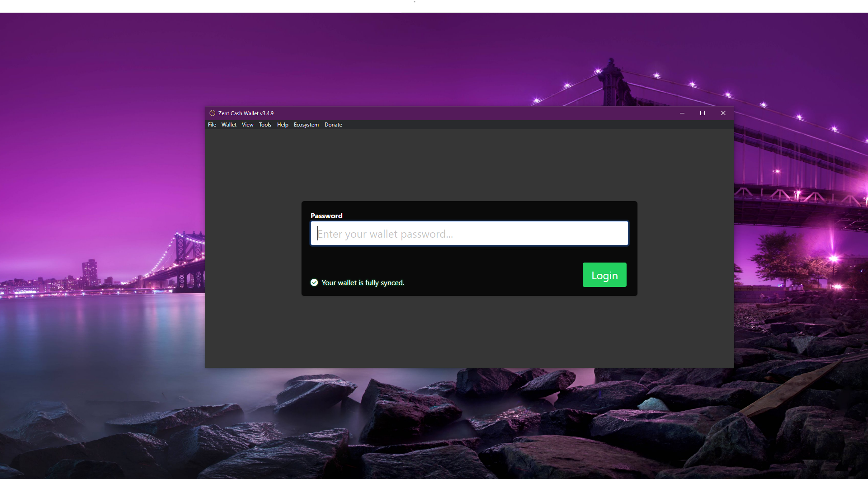Minimize the Zent Cash Wallet window
The height and width of the screenshot is (479, 868).
[682, 113]
